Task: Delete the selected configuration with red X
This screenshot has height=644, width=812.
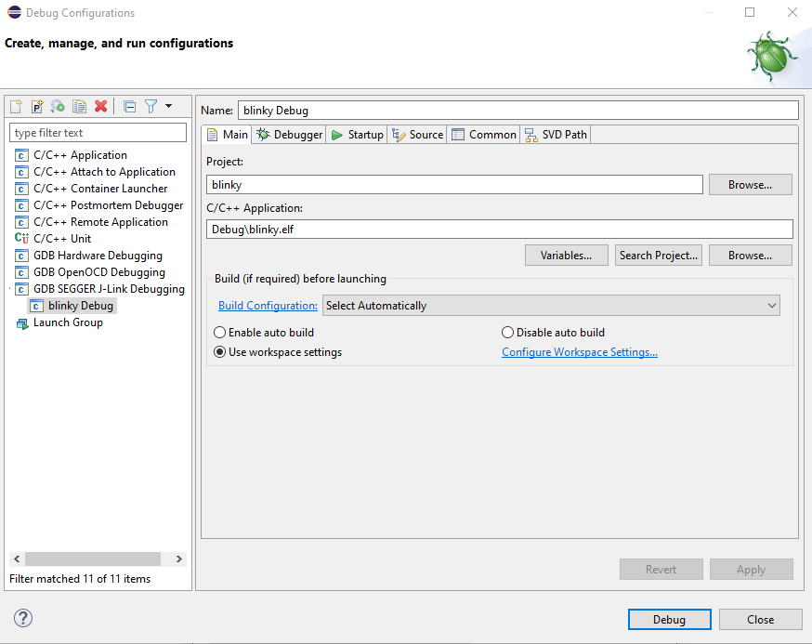Action: point(100,107)
